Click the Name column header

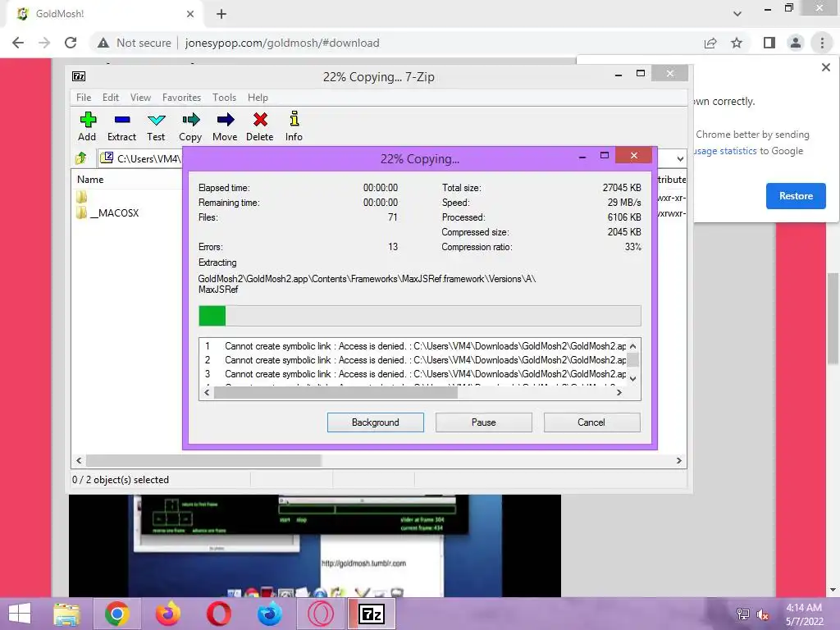(90, 180)
